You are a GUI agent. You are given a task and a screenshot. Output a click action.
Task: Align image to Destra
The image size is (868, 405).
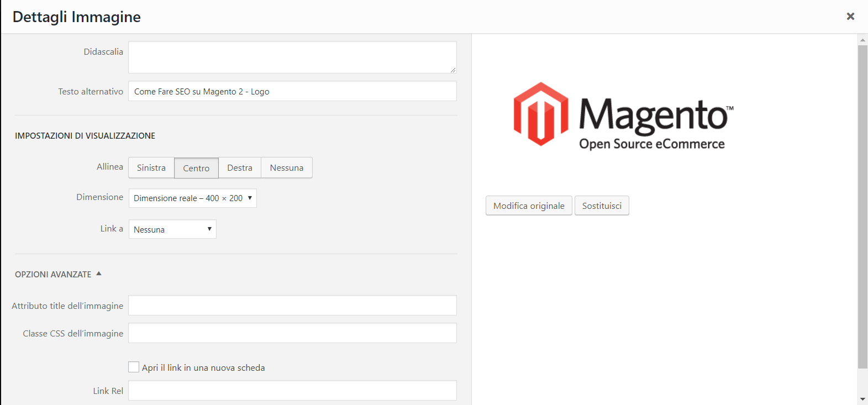[240, 168]
